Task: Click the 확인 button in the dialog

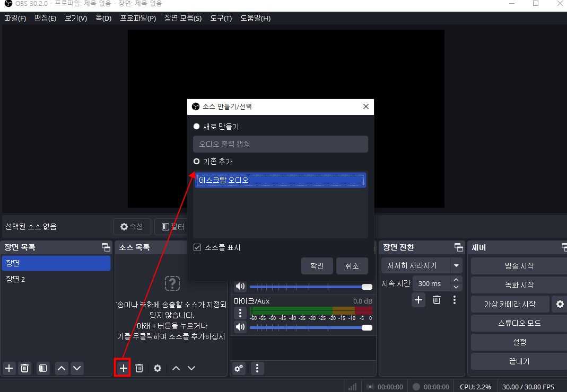Action: click(317, 266)
